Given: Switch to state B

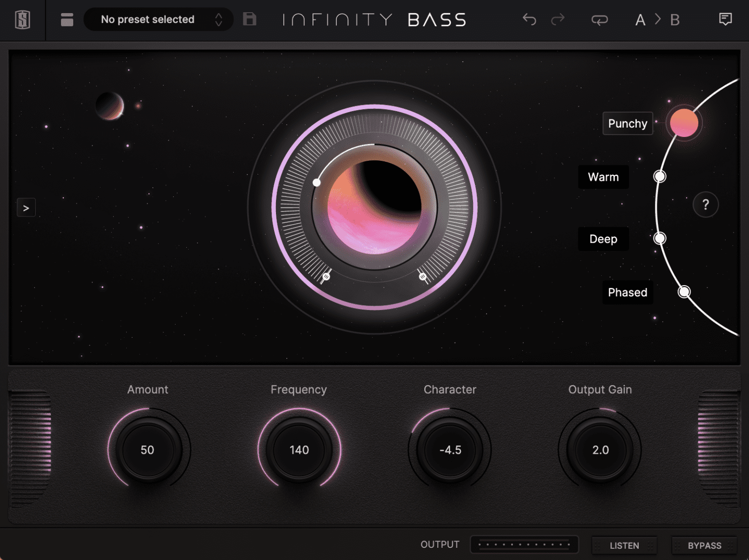Looking at the screenshot, I should 674,19.
